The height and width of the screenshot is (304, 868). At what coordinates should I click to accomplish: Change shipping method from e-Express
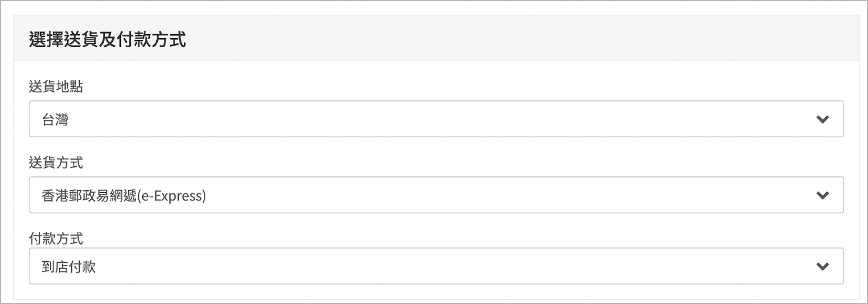tap(436, 194)
